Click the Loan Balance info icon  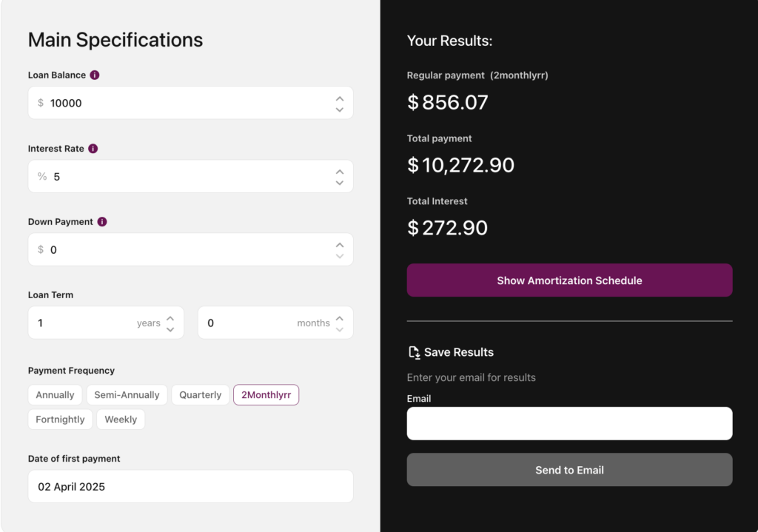pos(95,75)
